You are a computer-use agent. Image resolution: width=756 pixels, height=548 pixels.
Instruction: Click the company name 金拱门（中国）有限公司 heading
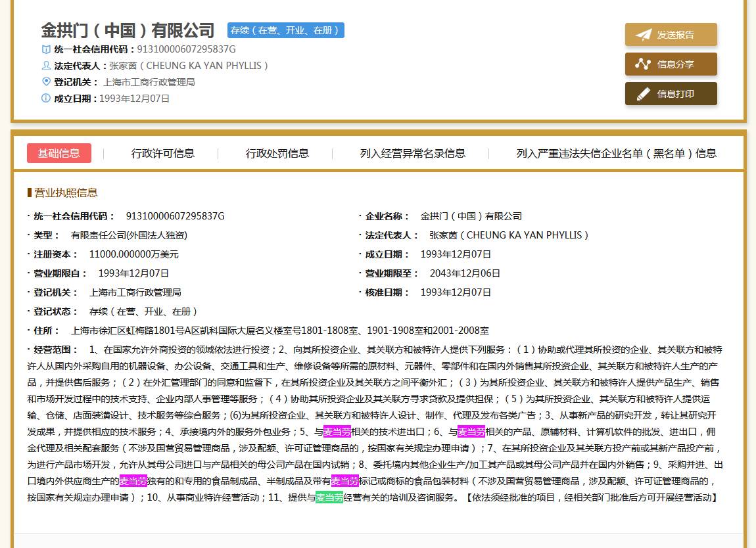point(128,30)
